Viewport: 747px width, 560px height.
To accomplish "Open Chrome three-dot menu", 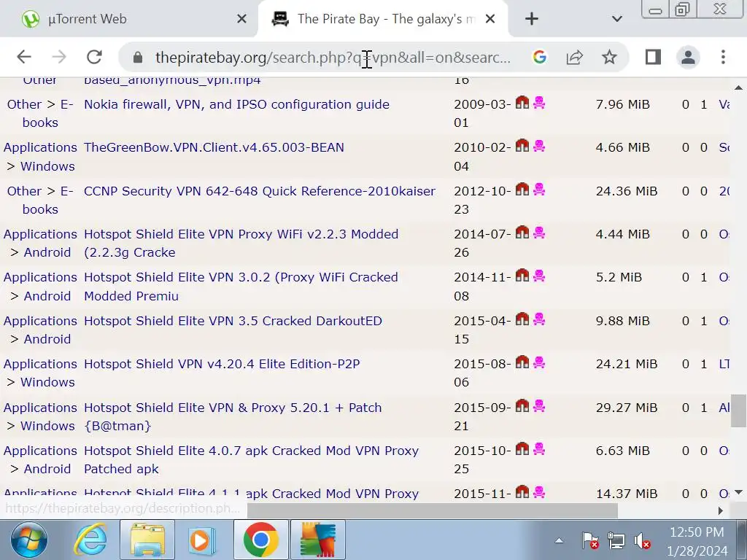I will pos(723,57).
